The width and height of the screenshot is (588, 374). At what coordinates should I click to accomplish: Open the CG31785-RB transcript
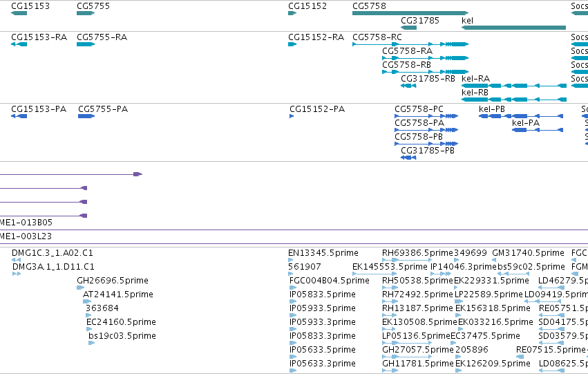[409, 86]
